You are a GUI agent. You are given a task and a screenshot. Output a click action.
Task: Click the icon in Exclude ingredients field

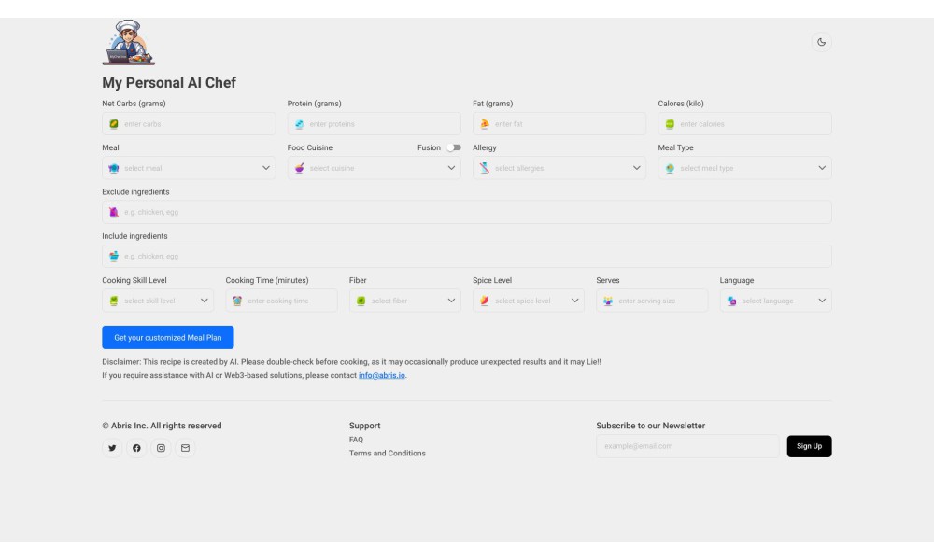[114, 213]
